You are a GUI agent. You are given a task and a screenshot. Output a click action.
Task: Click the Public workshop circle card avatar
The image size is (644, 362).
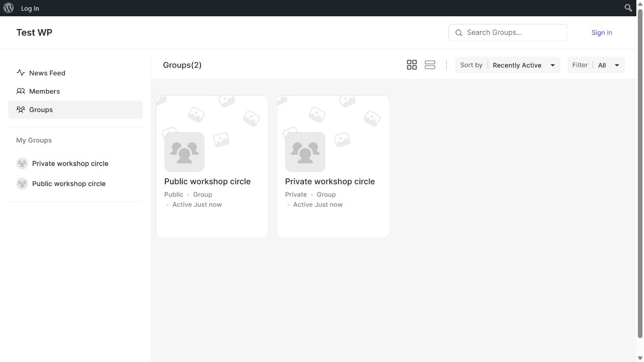[184, 152]
